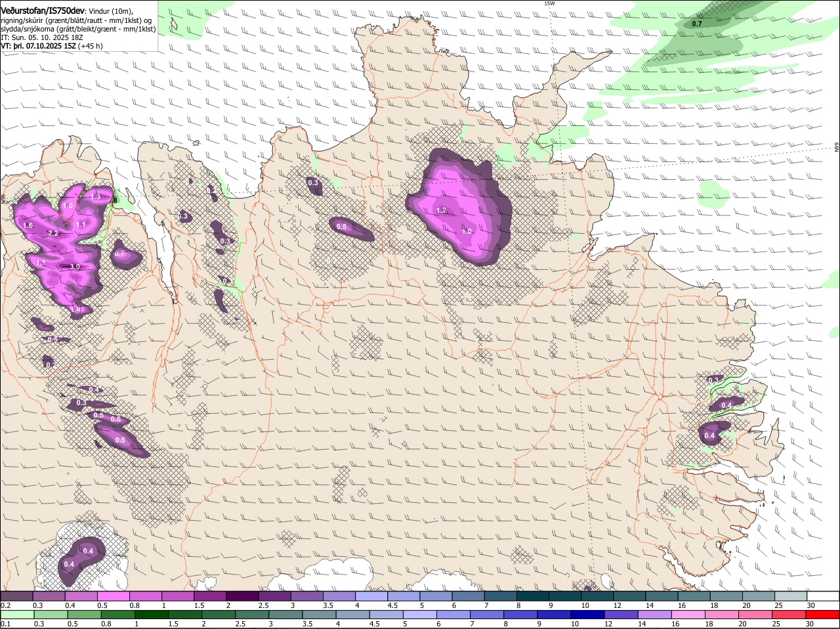Pick the darkest purple swatch between 2 and 2.5
The height and width of the screenshot is (629, 840).
click(x=242, y=596)
